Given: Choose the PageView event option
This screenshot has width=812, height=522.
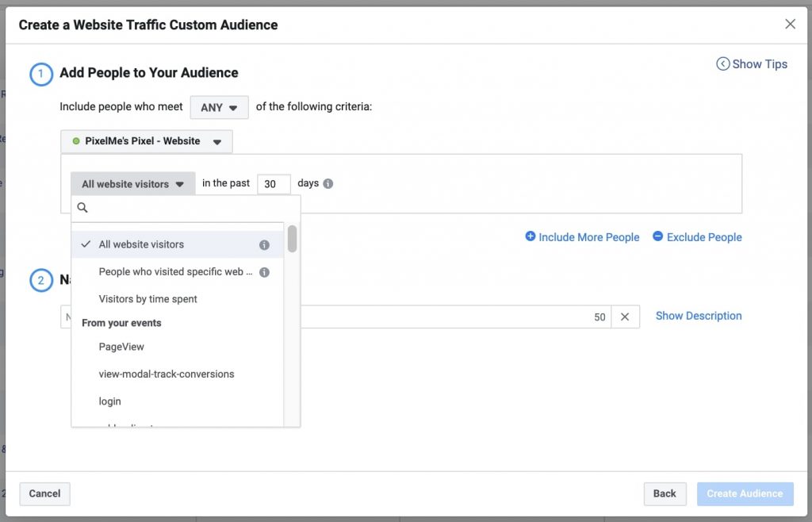Looking at the screenshot, I should 121,347.
